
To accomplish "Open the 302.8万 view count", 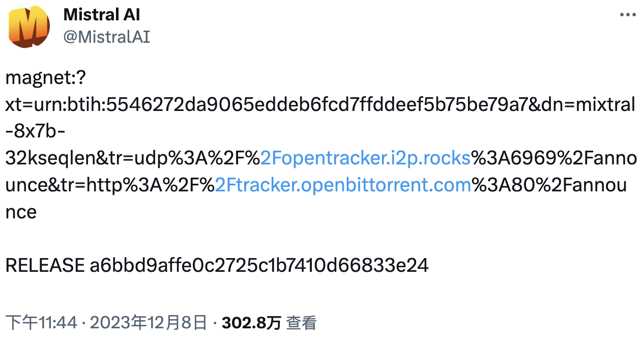I will (252, 323).
